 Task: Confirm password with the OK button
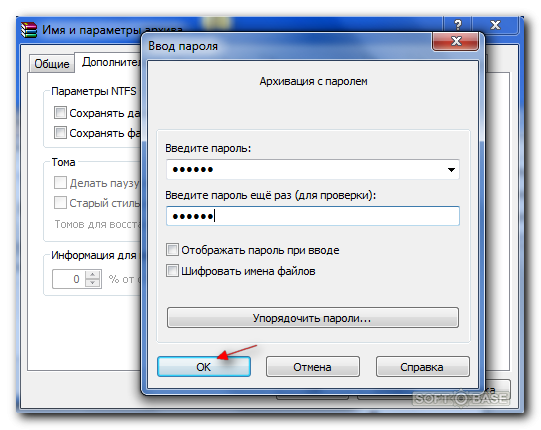click(204, 367)
